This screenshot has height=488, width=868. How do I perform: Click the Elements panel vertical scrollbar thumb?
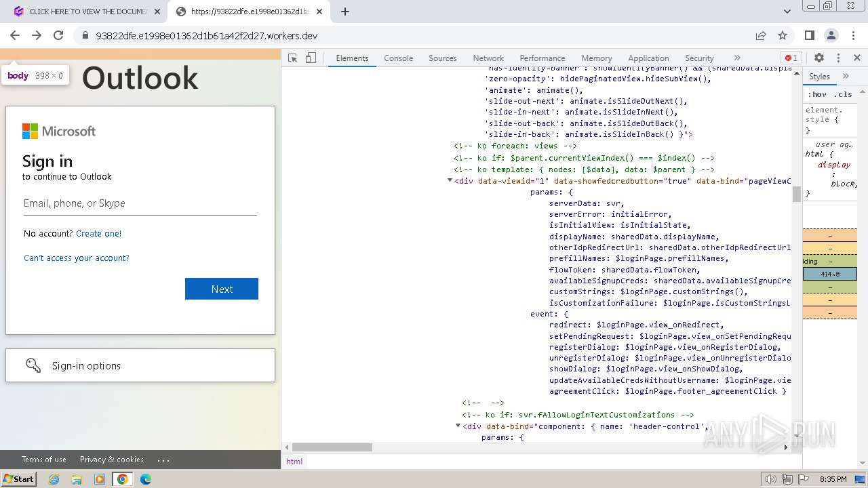(x=797, y=194)
